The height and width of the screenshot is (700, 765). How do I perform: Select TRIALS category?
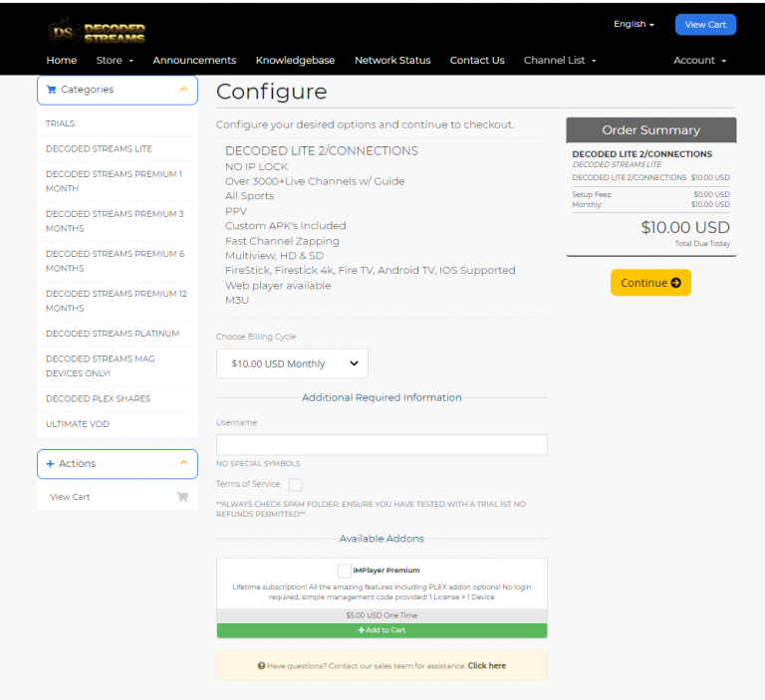118,123
